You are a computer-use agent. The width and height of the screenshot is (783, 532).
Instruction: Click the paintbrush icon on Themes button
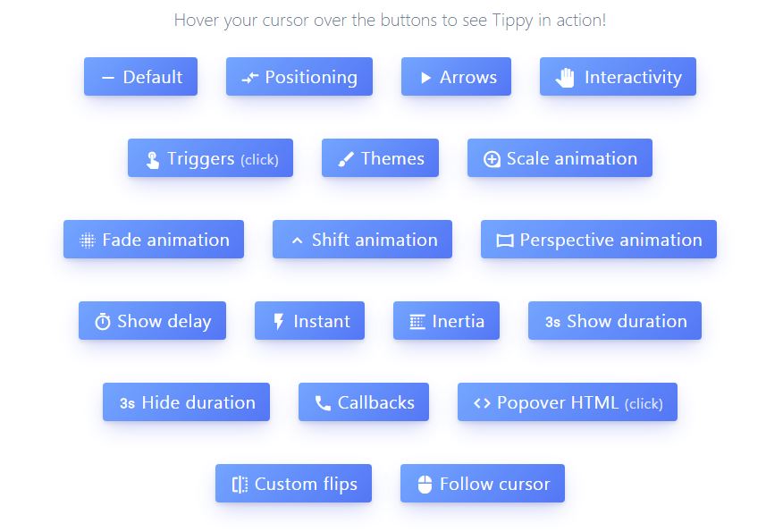(346, 160)
